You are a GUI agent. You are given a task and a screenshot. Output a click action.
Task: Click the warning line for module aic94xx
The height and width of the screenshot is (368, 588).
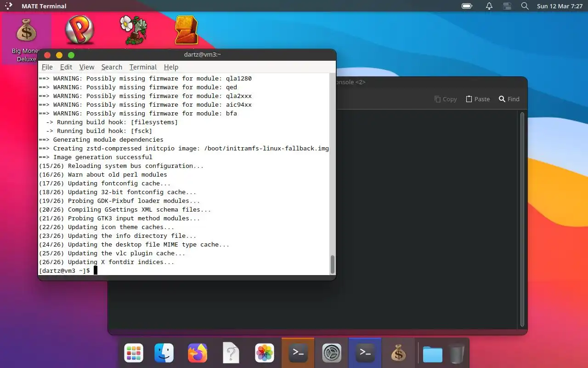click(x=145, y=105)
